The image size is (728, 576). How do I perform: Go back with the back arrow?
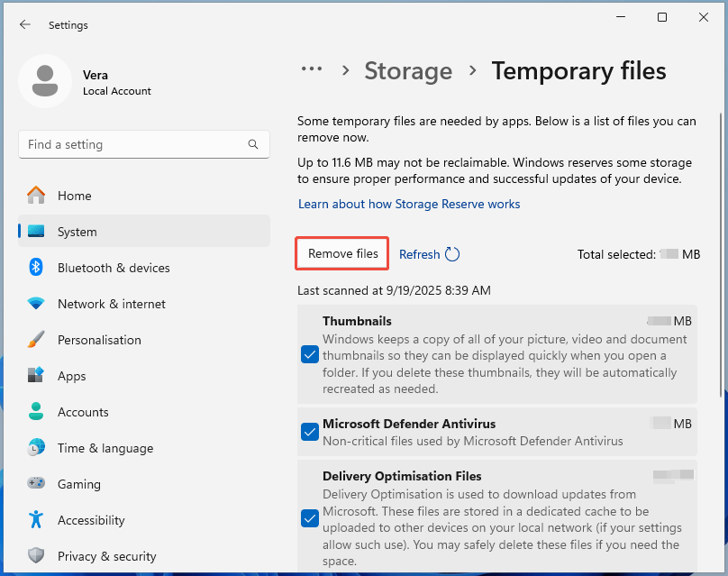point(25,25)
